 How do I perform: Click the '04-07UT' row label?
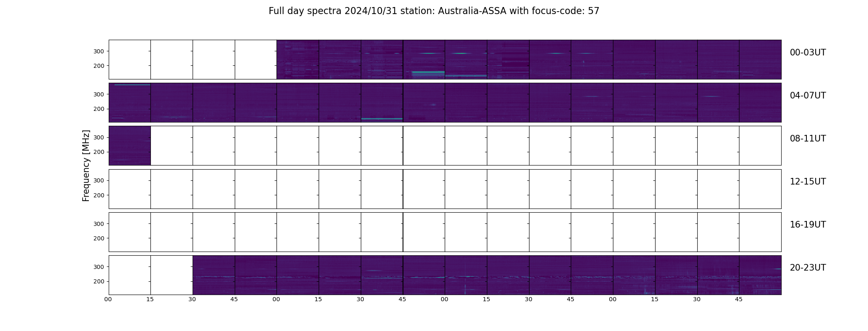pos(808,96)
